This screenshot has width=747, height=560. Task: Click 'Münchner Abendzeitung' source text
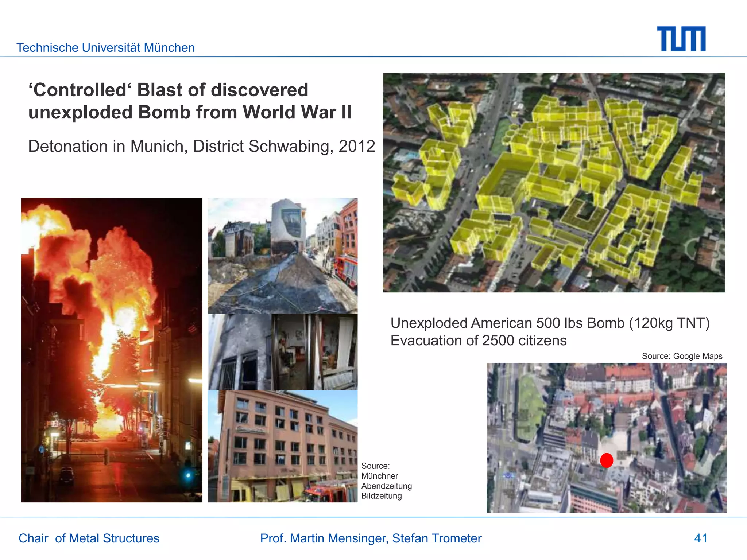click(x=386, y=481)
